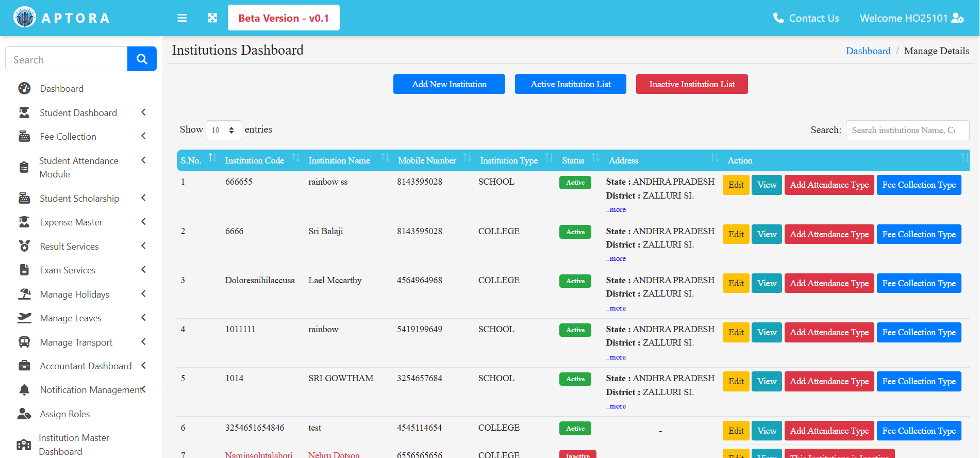Screen dimensions: 980x458
Task: Expand Exam Services submenu chevron
Action: 144,270
